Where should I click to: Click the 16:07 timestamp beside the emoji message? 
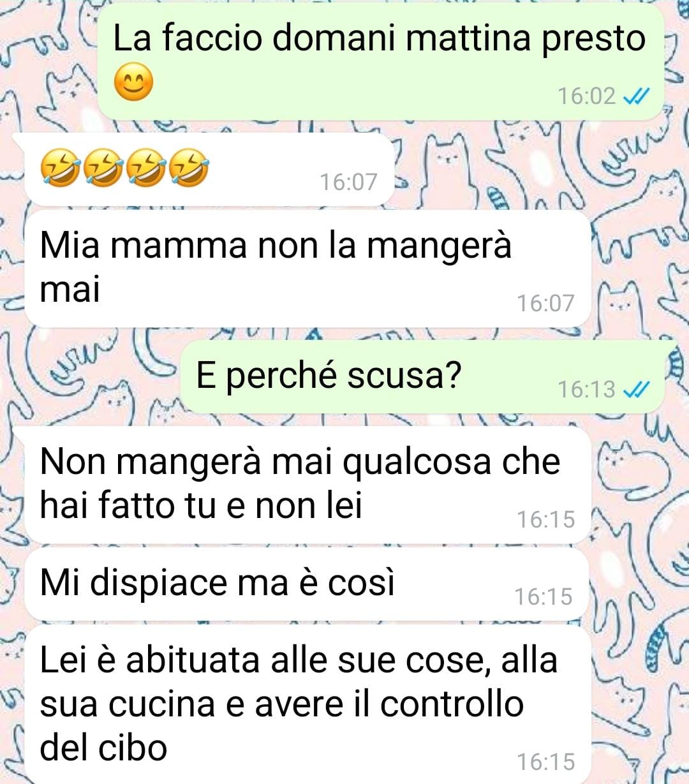click(x=348, y=182)
